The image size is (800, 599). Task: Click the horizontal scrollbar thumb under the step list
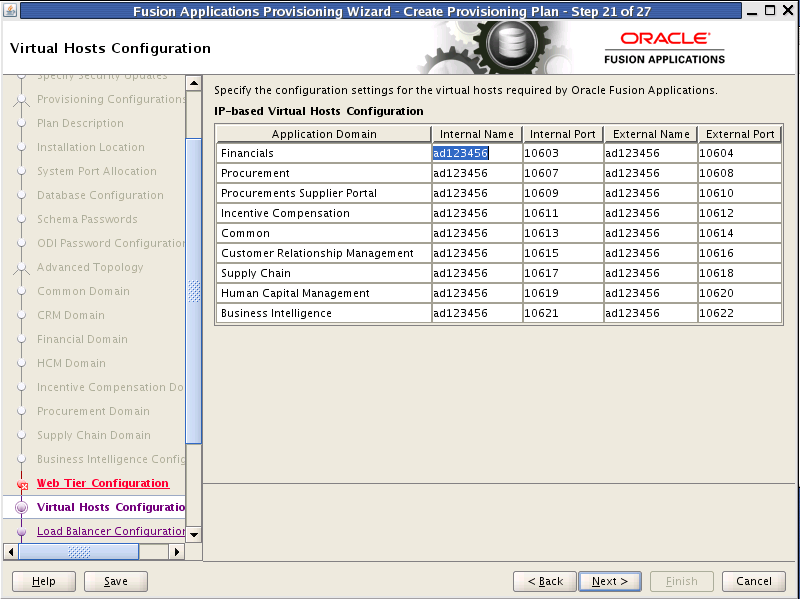tap(79, 552)
